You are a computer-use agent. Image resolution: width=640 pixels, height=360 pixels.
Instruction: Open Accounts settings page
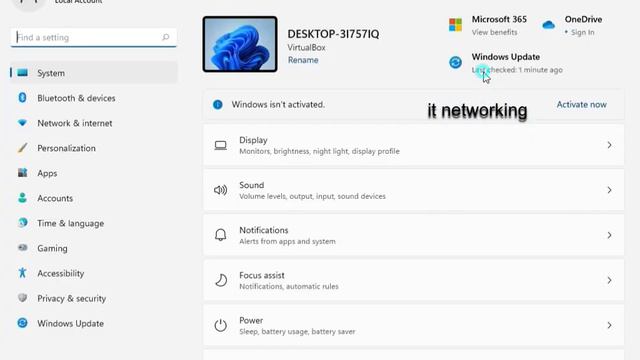pyautogui.click(x=94, y=198)
